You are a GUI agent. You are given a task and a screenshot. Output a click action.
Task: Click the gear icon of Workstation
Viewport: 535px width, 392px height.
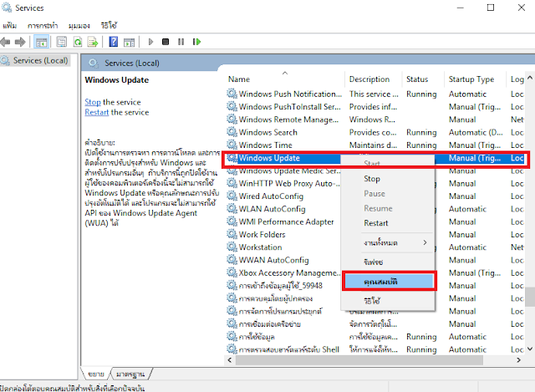pyautogui.click(x=232, y=247)
